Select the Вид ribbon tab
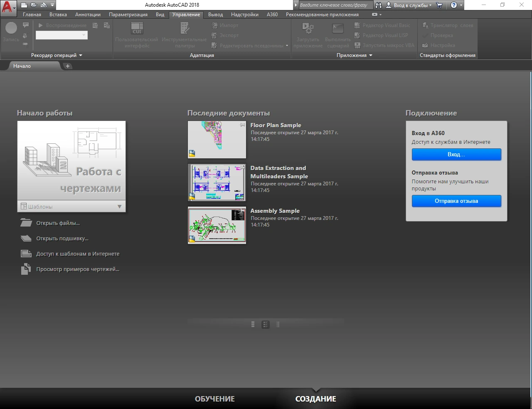The width and height of the screenshot is (532, 409). coord(160,15)
